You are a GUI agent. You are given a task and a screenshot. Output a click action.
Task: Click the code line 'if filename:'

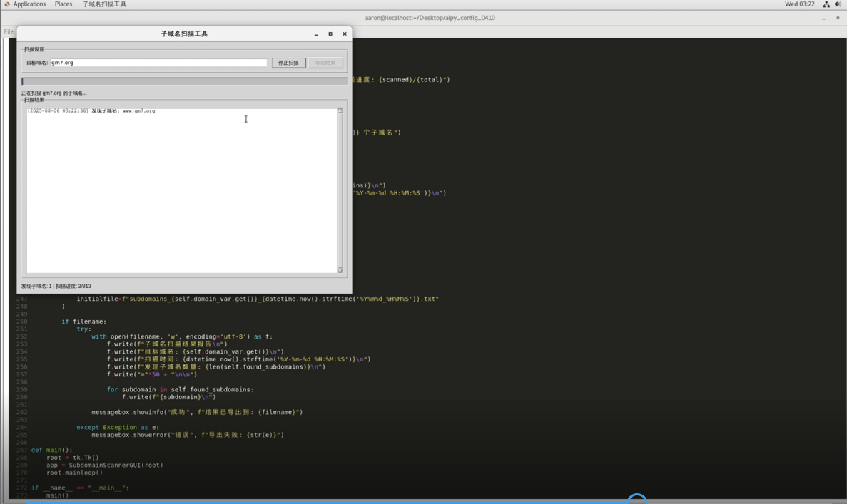(83, 322)
